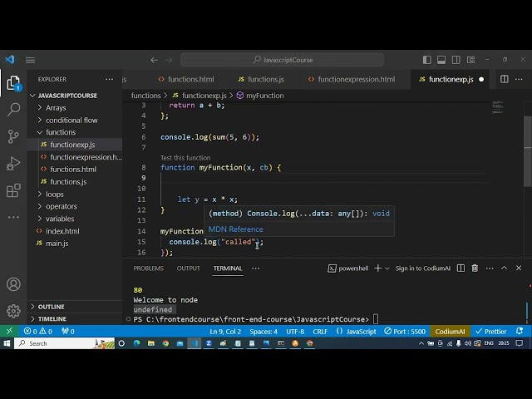
Task: Go back with the navigation arrow
Action: pyautogui.click(x=155, y=60)
